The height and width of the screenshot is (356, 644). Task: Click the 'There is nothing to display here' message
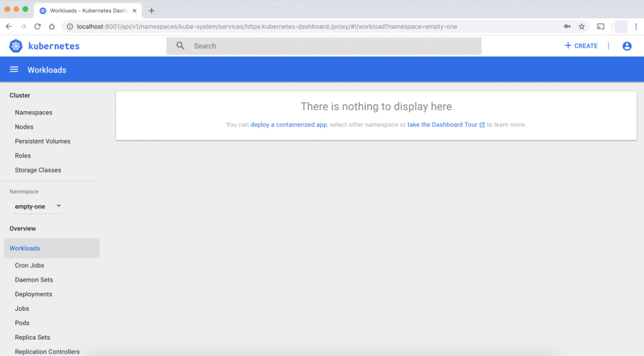click(x=376, y=106)
